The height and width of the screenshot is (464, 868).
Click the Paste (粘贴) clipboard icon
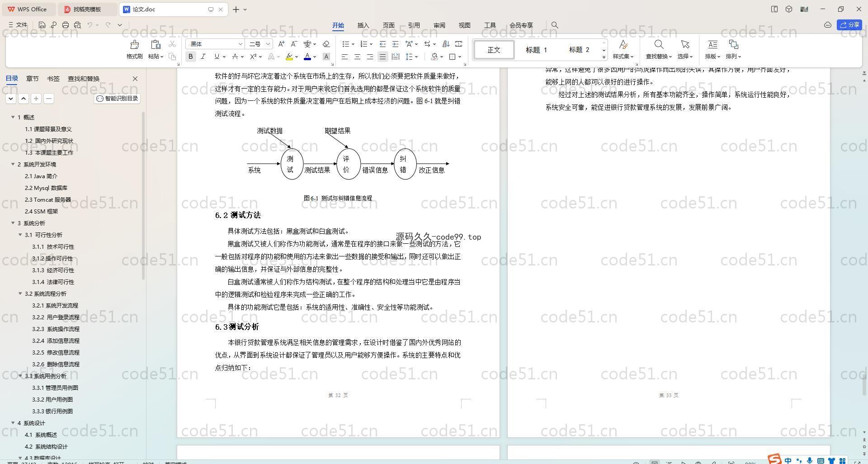click(156, 44)
